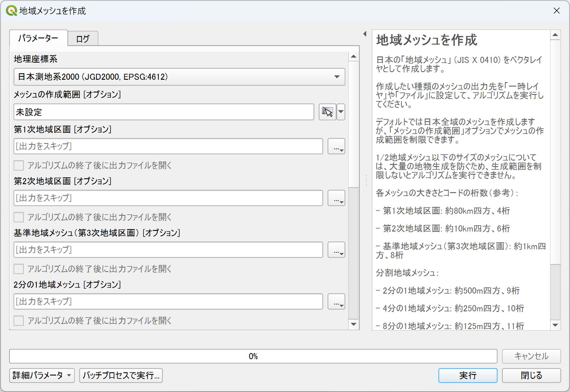
Task: Open the browse button for 第2次地域区画 output
Action: 336,198
